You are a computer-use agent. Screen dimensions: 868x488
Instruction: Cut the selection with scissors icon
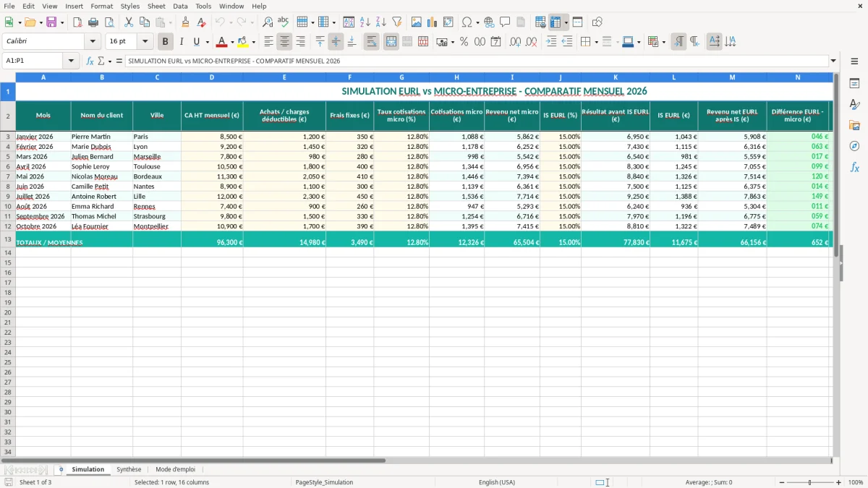(x=129, y=22)
